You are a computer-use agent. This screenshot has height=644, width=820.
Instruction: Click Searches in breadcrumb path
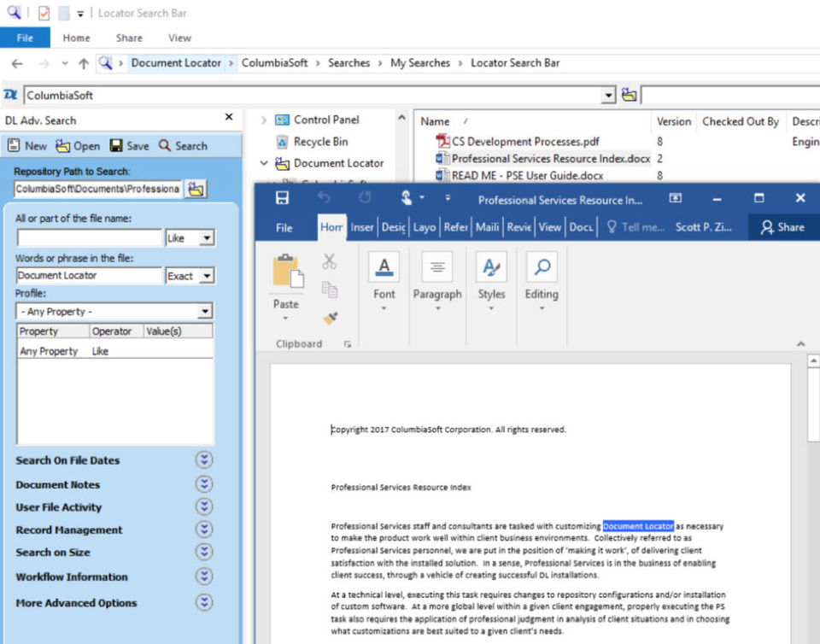pos(348,62)
